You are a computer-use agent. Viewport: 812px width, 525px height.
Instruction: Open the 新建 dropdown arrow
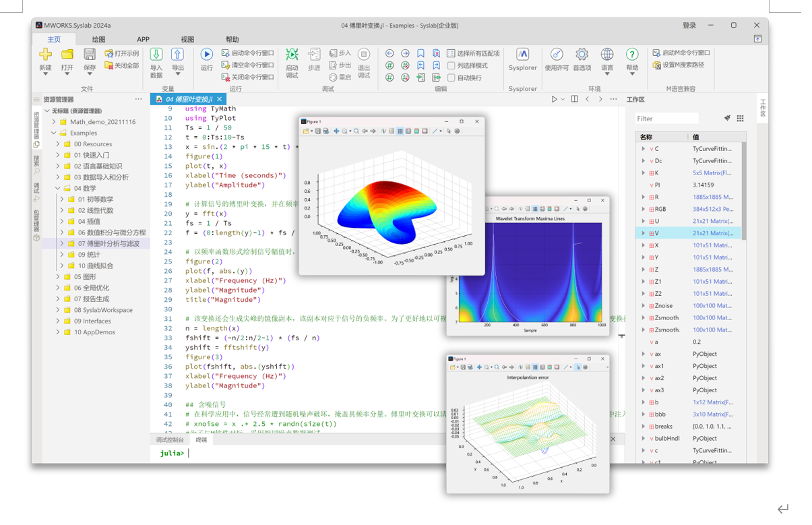[45, 74]
